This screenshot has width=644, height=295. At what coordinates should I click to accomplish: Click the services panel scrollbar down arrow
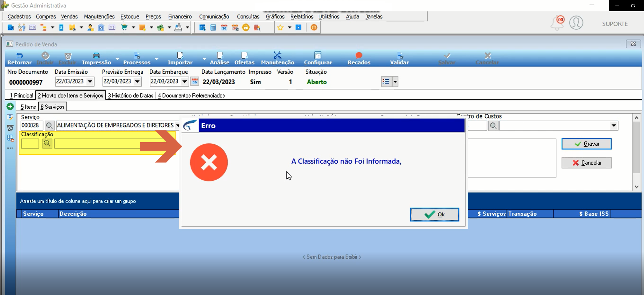point(637,187)
